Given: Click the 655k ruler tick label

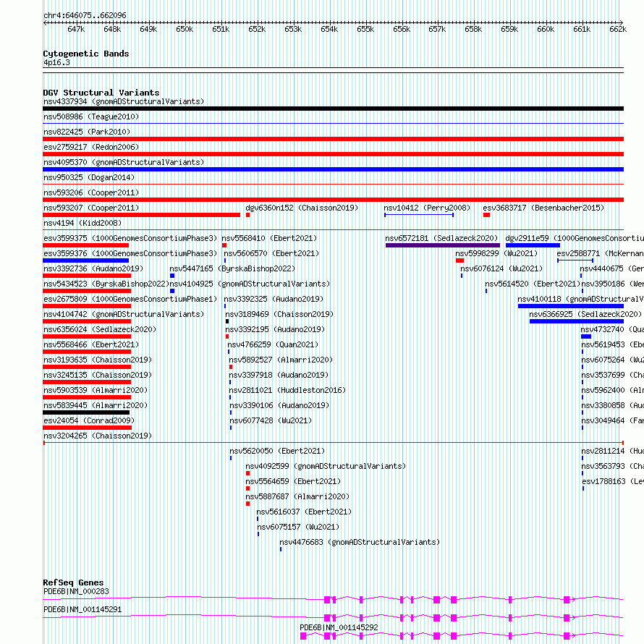Looking at the screenshot, I should point(365,29).
